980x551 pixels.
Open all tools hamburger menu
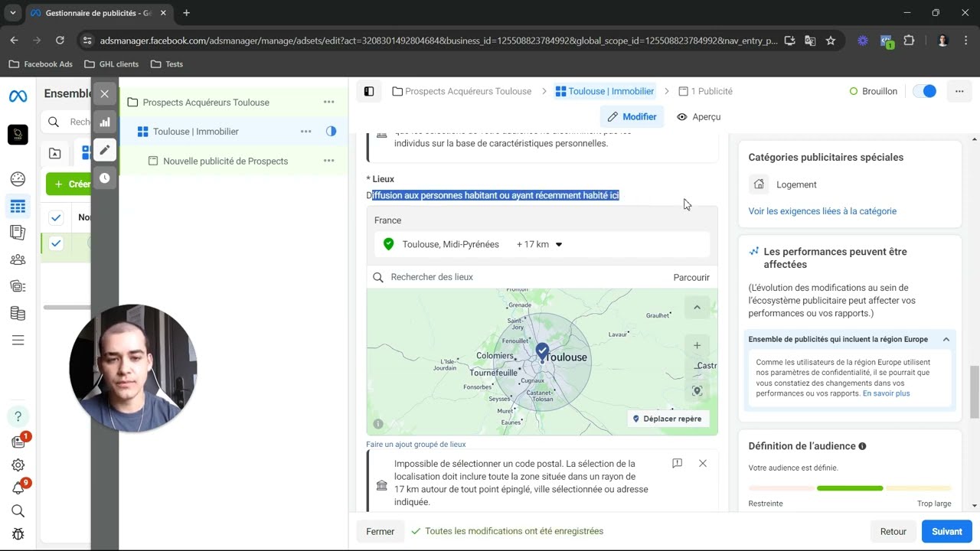click(18, 341)
